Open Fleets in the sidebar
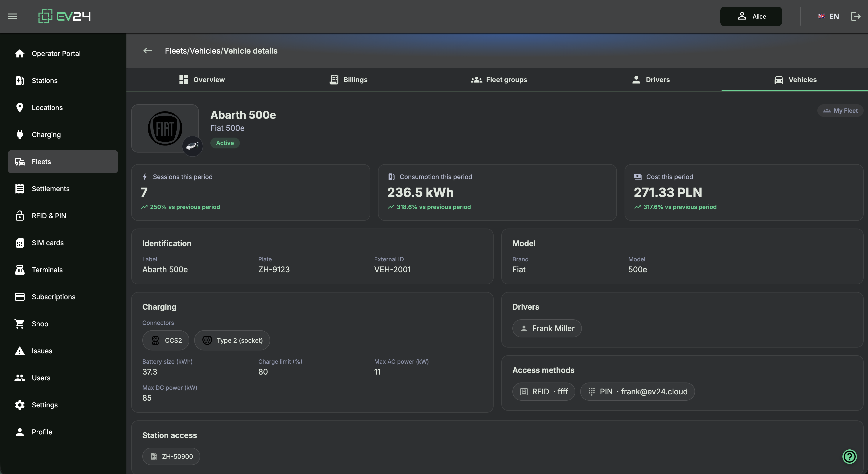 pos(63,162)
